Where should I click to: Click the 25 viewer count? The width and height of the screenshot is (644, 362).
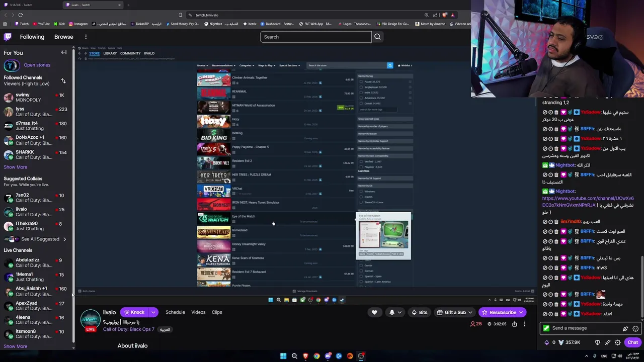point(476,324)
